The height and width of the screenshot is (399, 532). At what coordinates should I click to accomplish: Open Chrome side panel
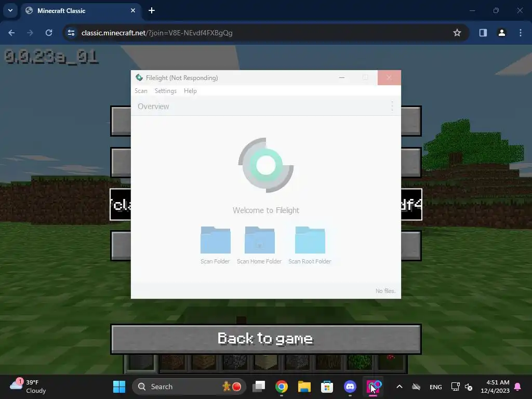tap(483, 33)
